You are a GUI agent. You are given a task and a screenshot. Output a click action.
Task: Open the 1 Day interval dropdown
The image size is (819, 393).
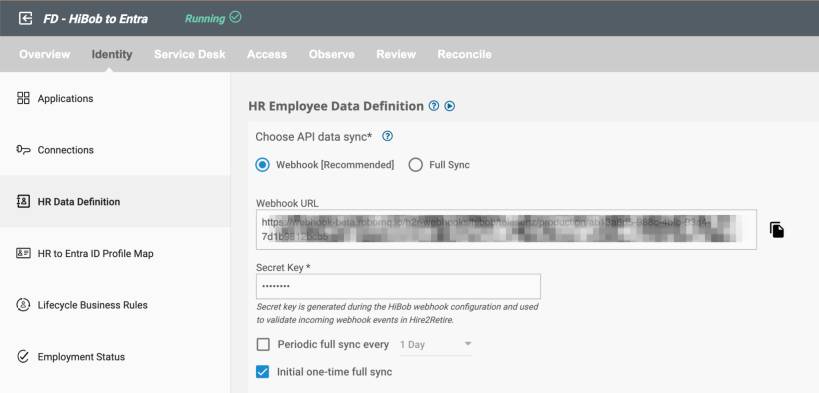(x=436, y=344)
